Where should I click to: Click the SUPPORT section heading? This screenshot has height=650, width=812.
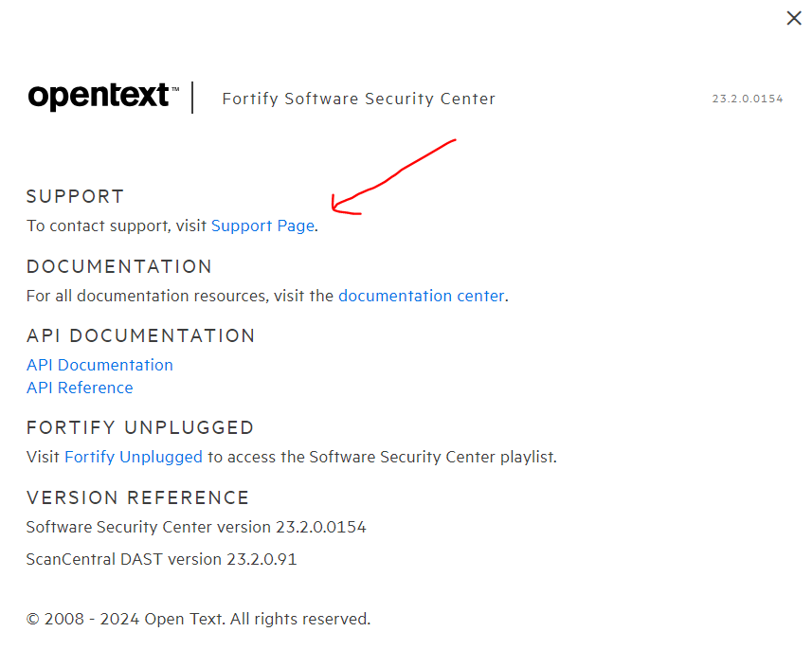click(x=75, y=196)
